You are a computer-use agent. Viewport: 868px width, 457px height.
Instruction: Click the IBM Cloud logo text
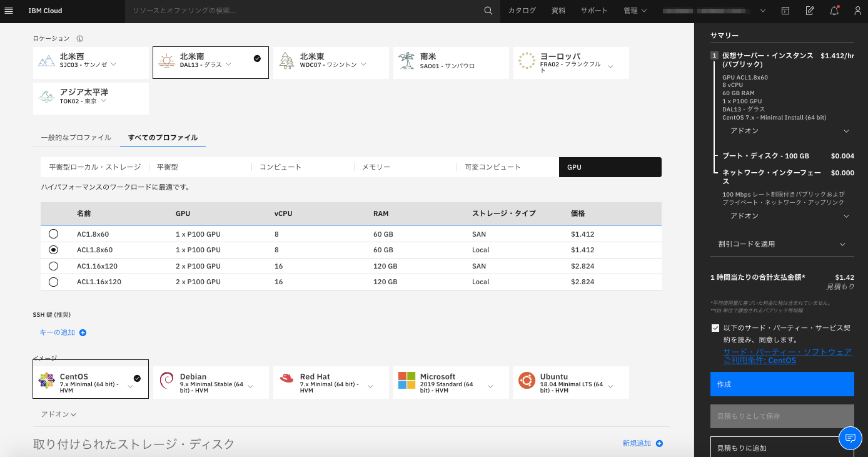pyautogui.click(x=45, y=11)
